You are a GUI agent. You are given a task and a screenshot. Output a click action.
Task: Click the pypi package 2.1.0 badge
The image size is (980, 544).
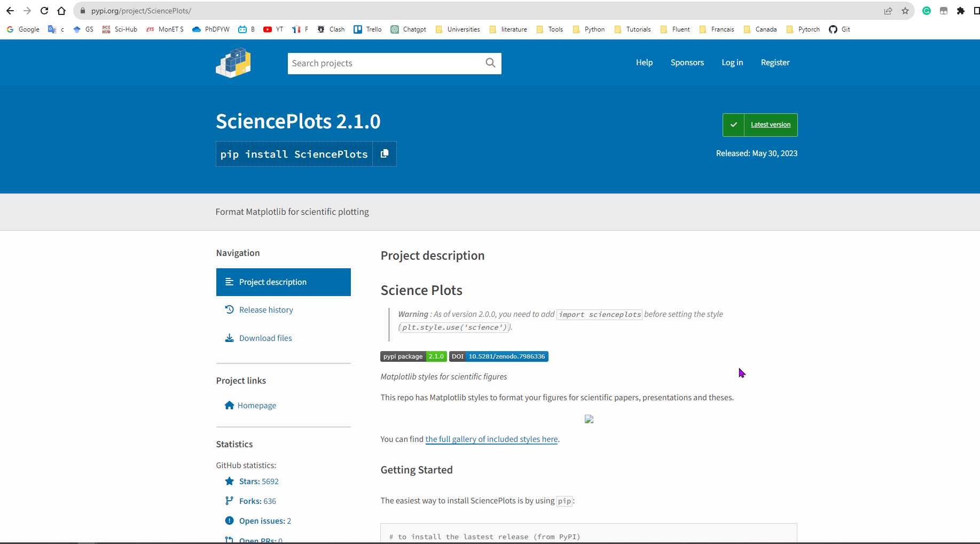[413, 356]
